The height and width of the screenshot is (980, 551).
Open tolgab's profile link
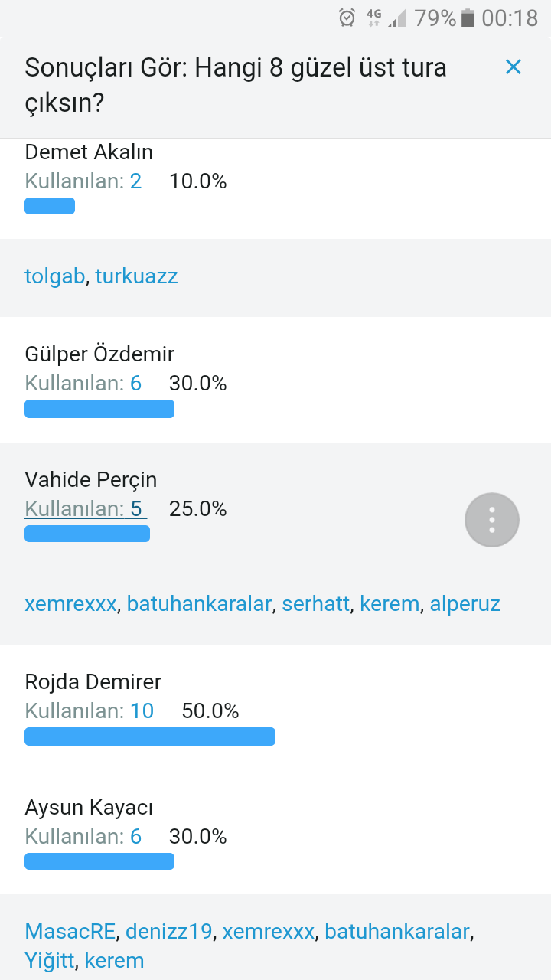(x=54, y=276)
